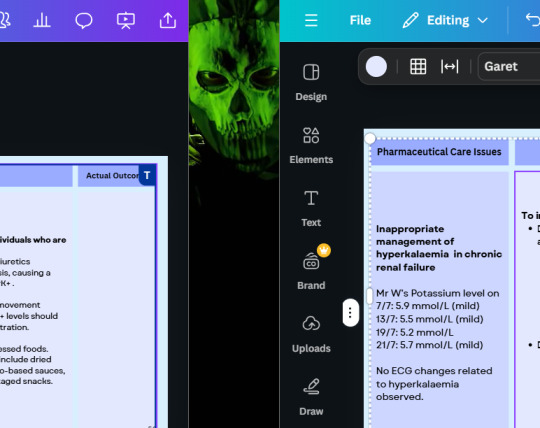Screen dimensions: 540x428
Task: Select Actual Outcome header in left window
Action: (112, 176)
